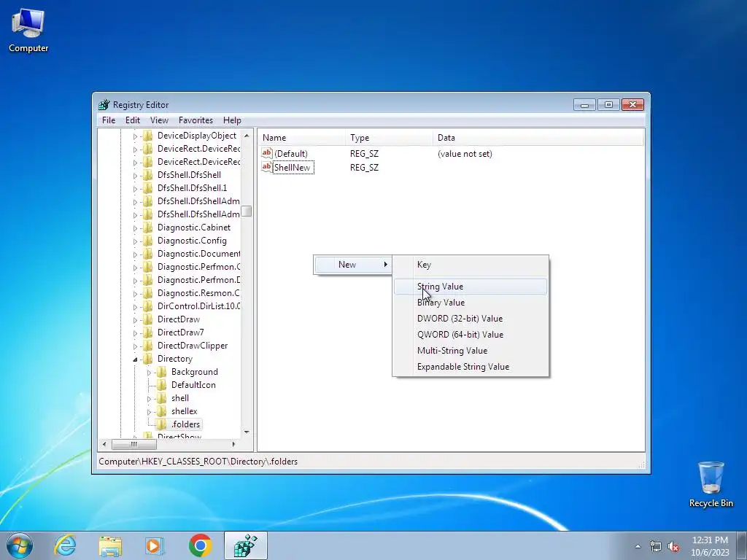This screenshot has height=560, width=747.
Task: Click tree horizontal scrollbar left arrow
Action: point(104,444)
